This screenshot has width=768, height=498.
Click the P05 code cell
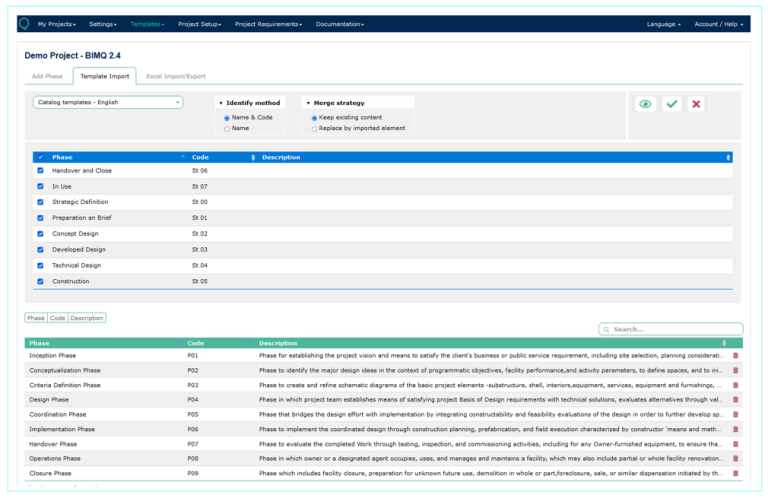point(192,414)
